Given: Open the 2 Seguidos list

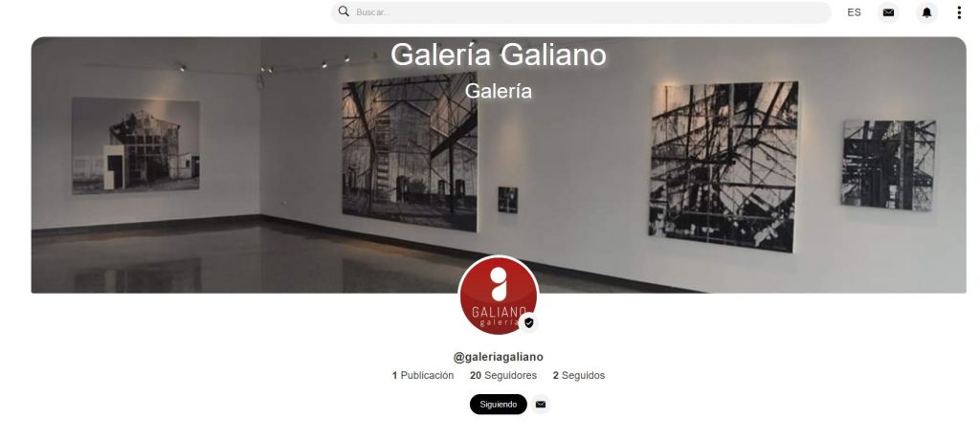Looking at the screenshot, I should pos(579,376).
